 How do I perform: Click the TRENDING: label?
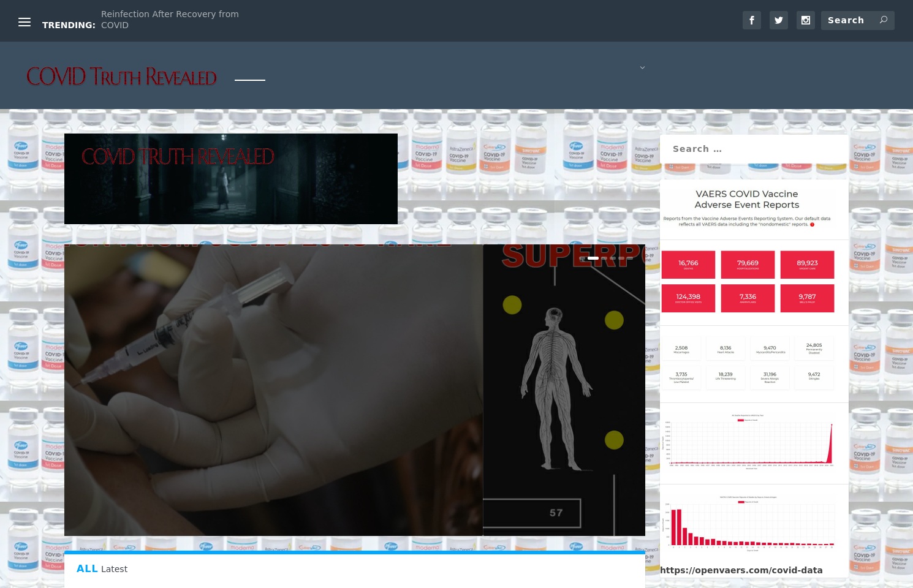click(x=69, y=25)
